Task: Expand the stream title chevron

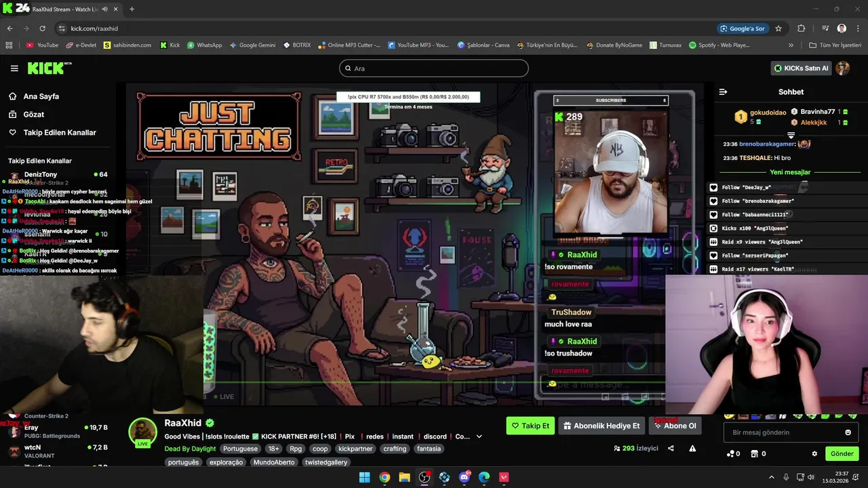Action: pos(479,436)
